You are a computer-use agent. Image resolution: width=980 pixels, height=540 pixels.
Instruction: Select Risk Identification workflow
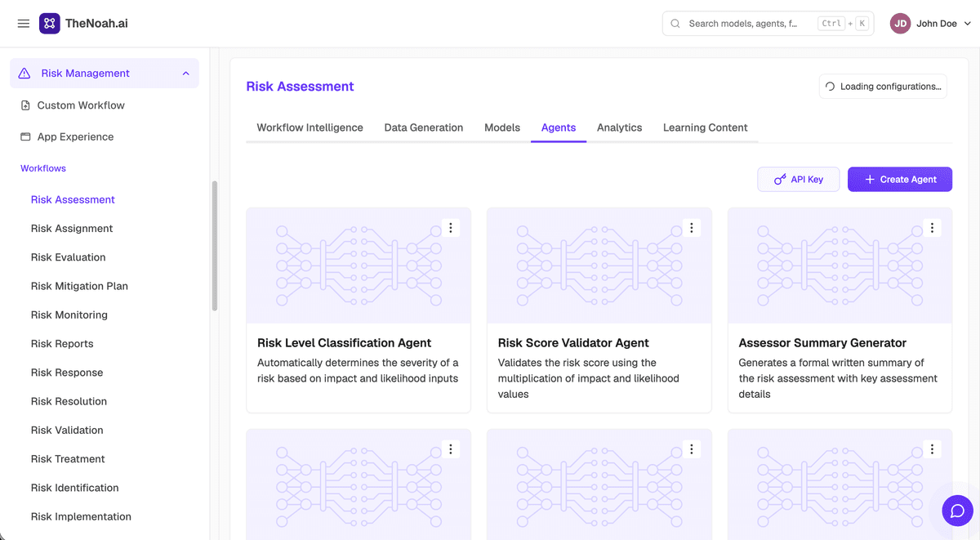[75, 488]
